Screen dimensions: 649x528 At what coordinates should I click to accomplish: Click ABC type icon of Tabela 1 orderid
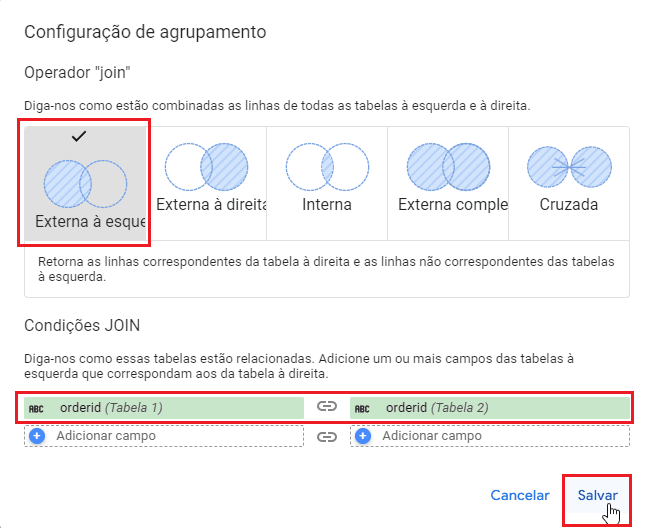point(37,408)
